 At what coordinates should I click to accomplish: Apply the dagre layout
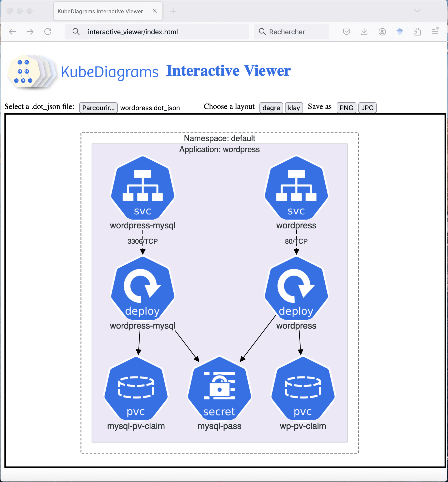pos(271,107)
